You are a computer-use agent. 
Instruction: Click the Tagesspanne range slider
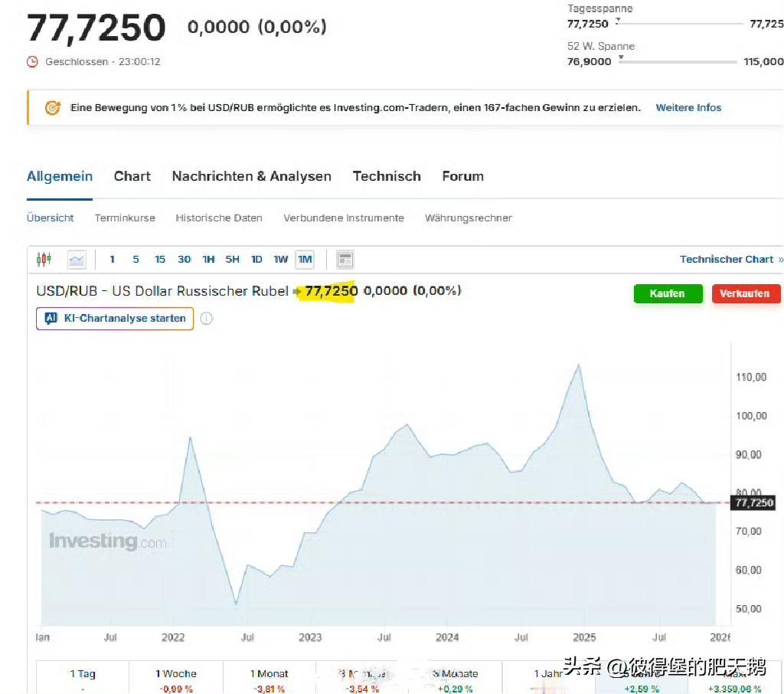point(680,24)
